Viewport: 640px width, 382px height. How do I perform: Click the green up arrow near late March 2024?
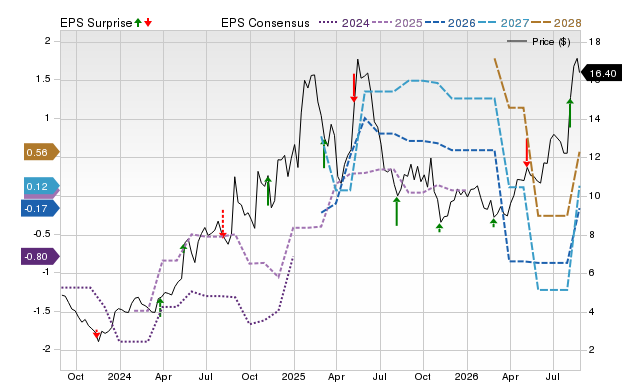pos(160,307)
